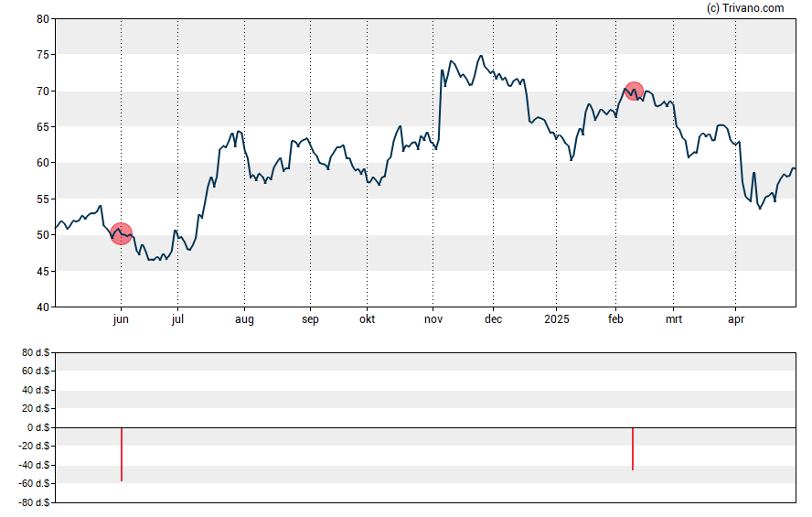Click the '70' price axis value

point(43,92)
